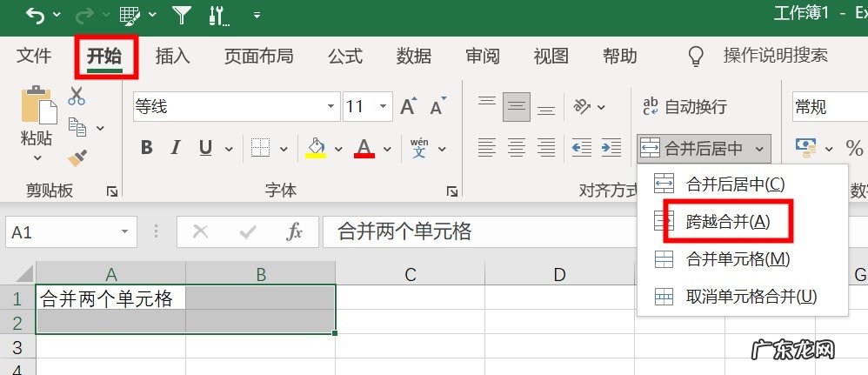Toggle Underline formatting
Viewport: 868px width, 375px height.
(205, 147)
